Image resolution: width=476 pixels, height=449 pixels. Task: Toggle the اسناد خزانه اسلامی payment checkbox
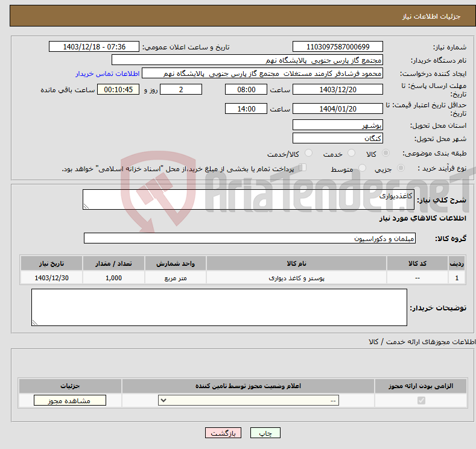coord(303,168)
